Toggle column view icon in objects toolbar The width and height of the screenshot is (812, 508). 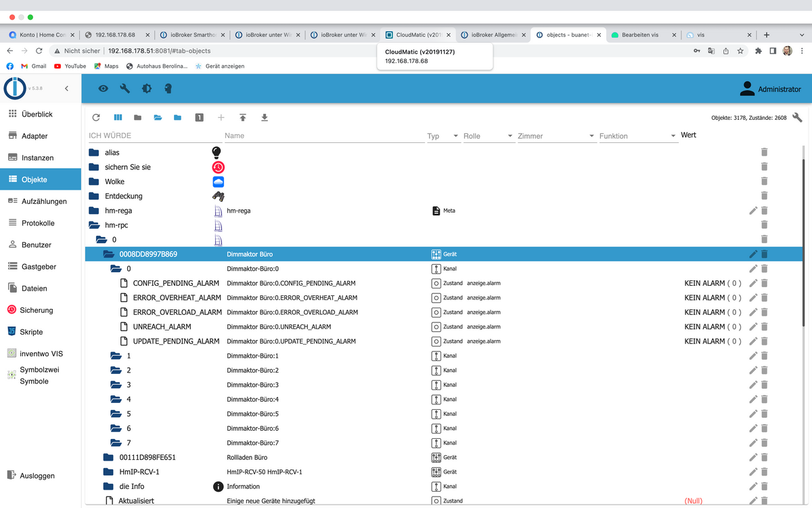118,118
